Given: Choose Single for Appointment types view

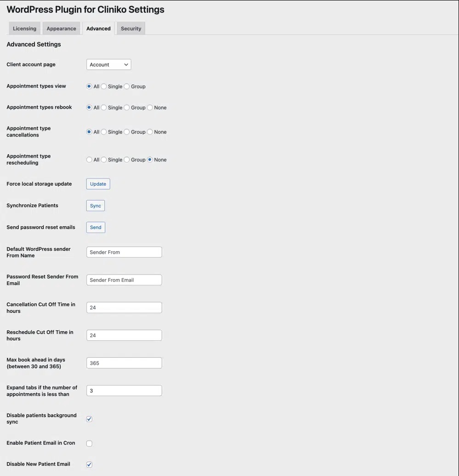Looking at the screenshot, I should click(104, 86).
